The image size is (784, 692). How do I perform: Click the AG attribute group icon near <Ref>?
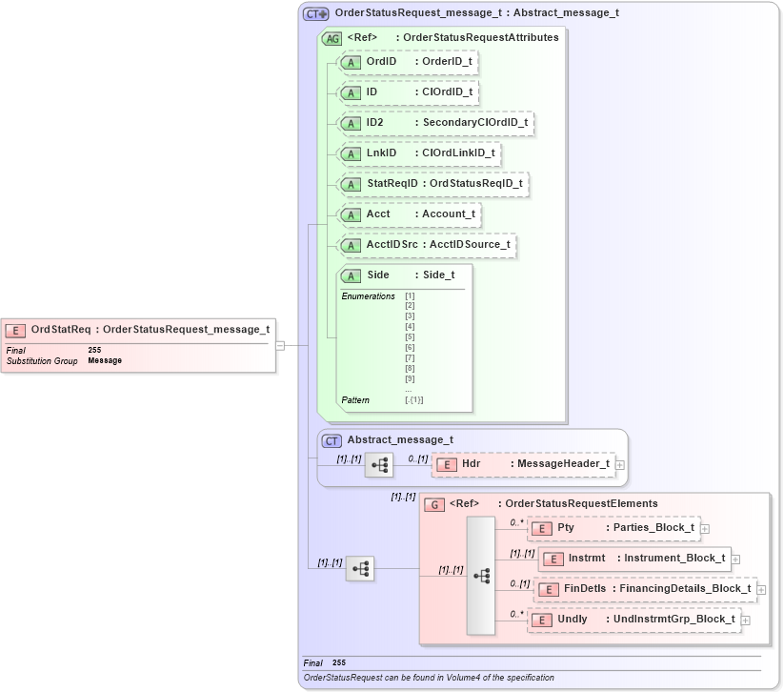pos(332,38)
